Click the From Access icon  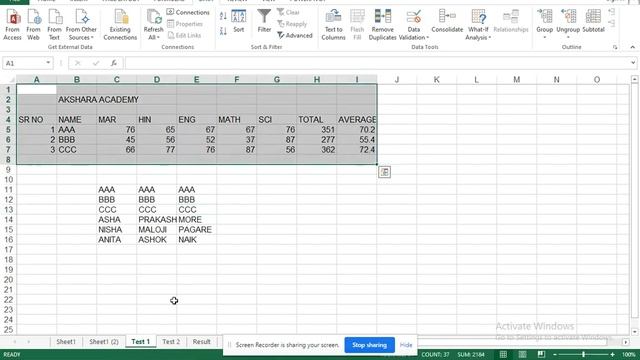(x=12, y=25)
